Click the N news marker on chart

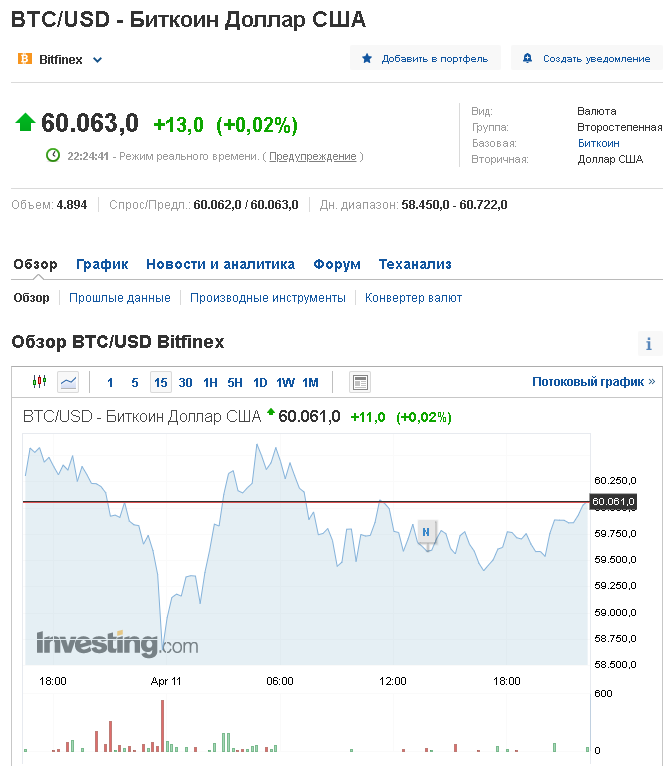[426, 532]
